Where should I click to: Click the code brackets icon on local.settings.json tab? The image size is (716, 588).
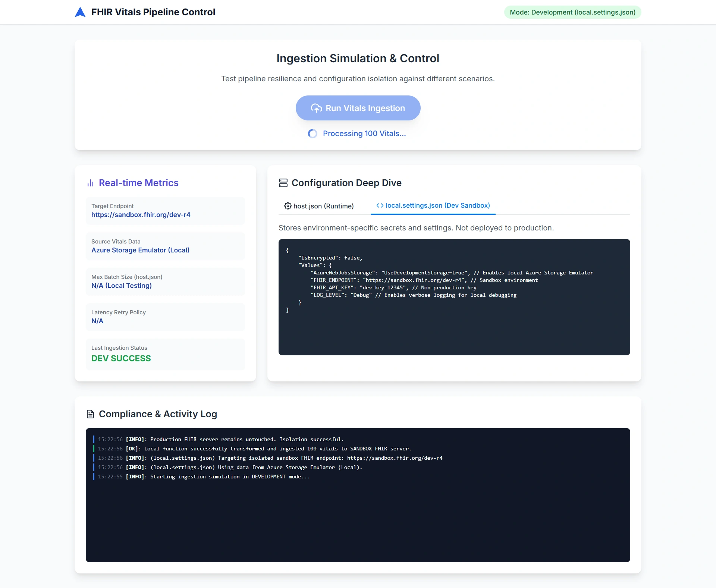pos(380,205)
